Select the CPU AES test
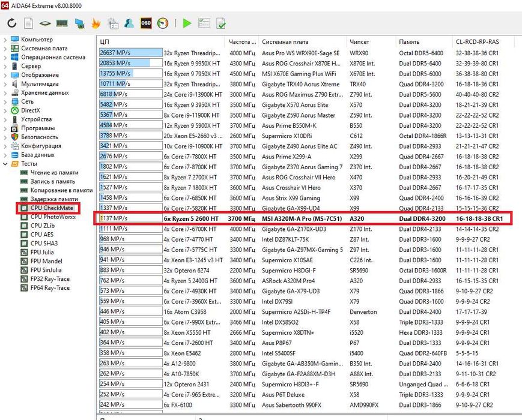This screenshot has width=522, height=420. point(42,235)
